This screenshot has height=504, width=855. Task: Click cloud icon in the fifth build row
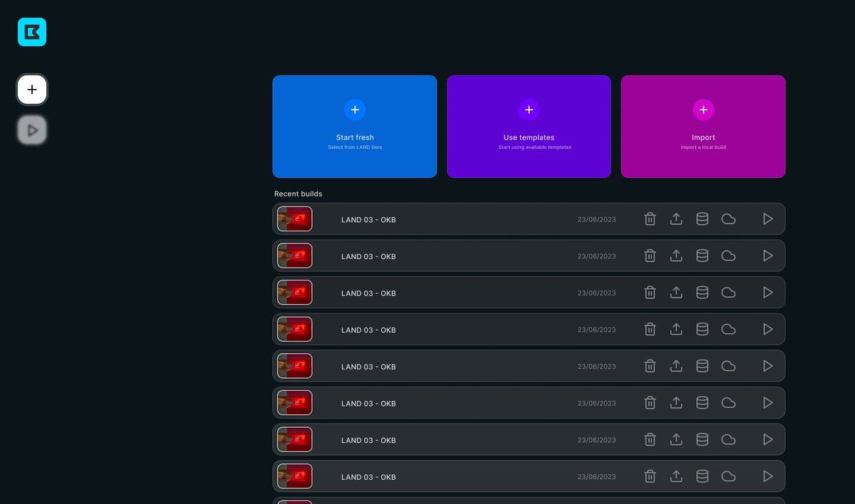(x=728, y=366)
